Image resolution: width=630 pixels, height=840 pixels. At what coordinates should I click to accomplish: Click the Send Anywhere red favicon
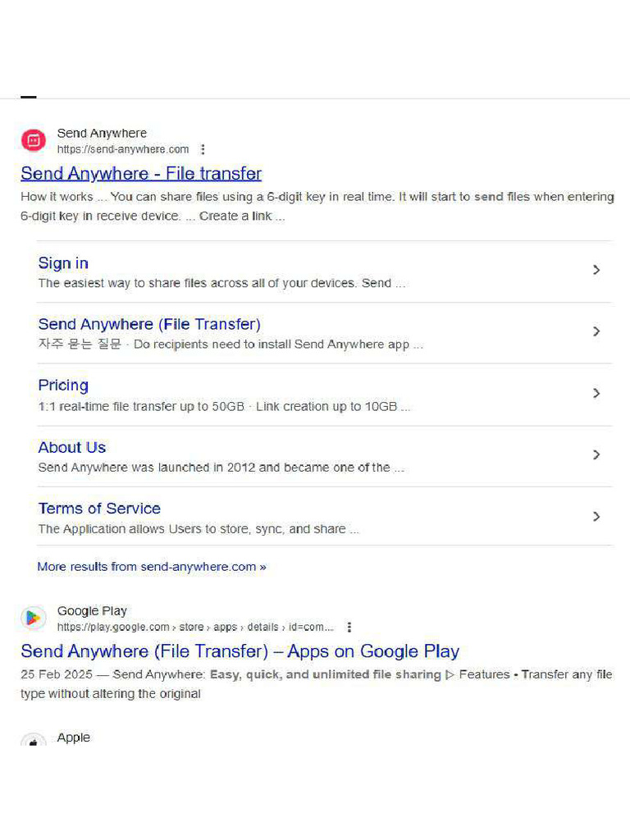coord(34,140)
